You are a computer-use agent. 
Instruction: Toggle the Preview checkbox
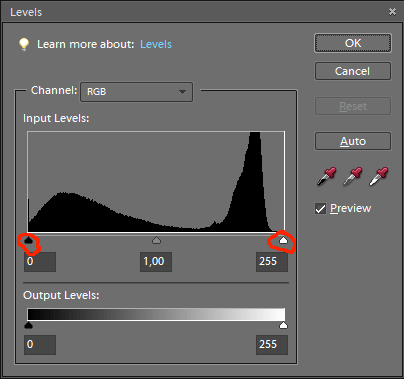pyautogui.click(x=320, y=209)
